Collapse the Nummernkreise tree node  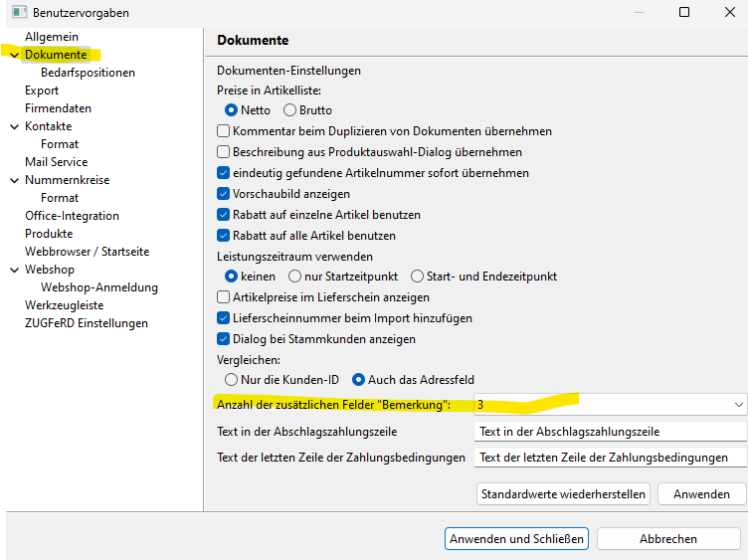14,180
